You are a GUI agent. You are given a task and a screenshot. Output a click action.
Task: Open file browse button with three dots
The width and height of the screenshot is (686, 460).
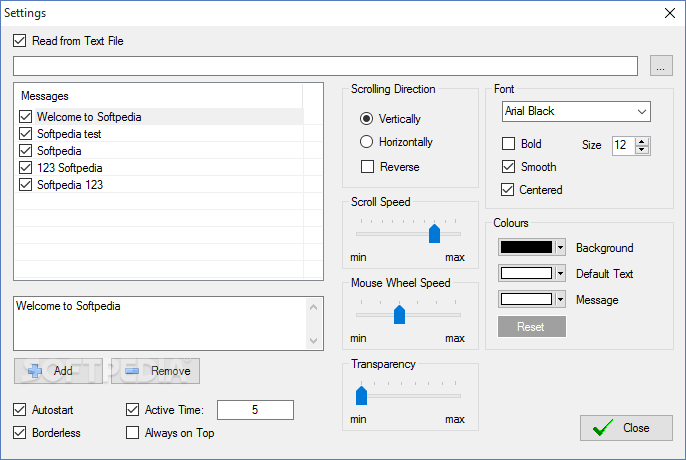(661, 66)
